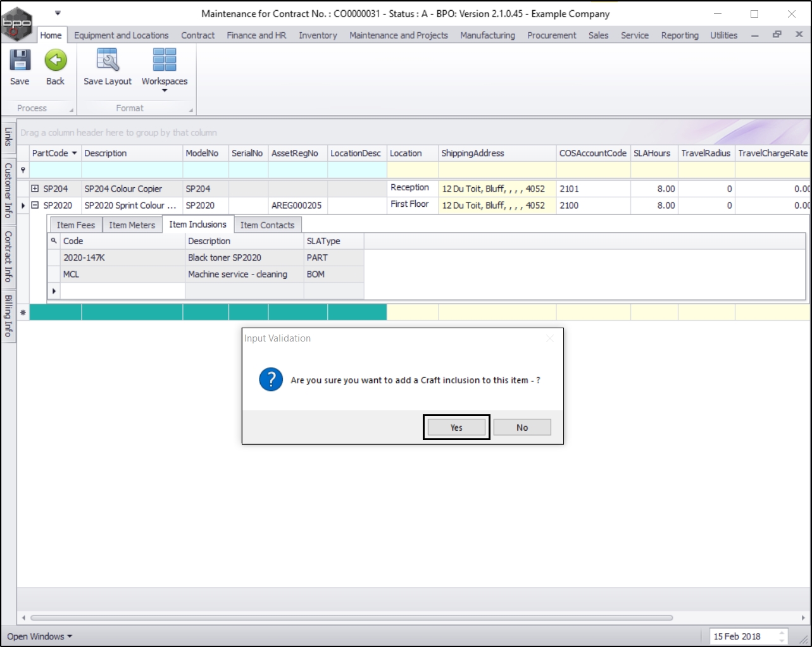
Task: Open the Manufacturing ribbon tab
Action: [487, 35]
